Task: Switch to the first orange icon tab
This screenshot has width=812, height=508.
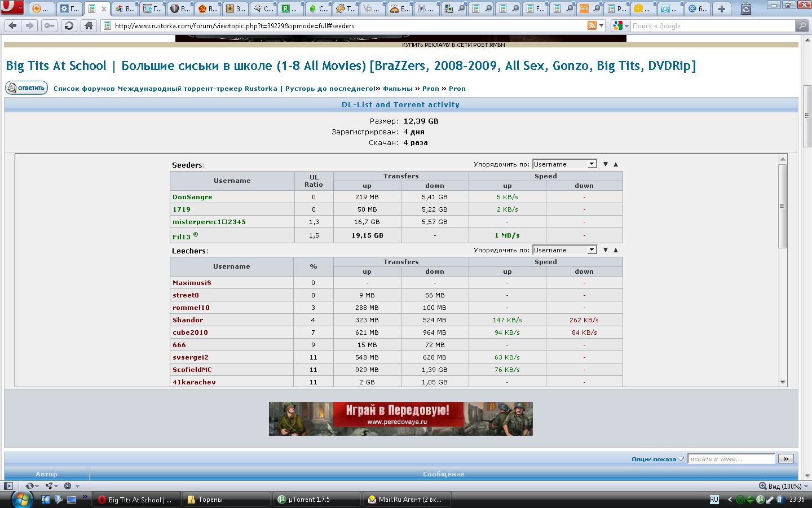Action: click(x=41, y=8)
